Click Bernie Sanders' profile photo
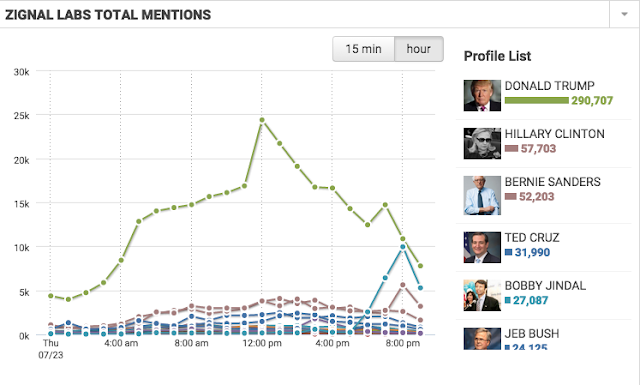 (x=482, y=195)
